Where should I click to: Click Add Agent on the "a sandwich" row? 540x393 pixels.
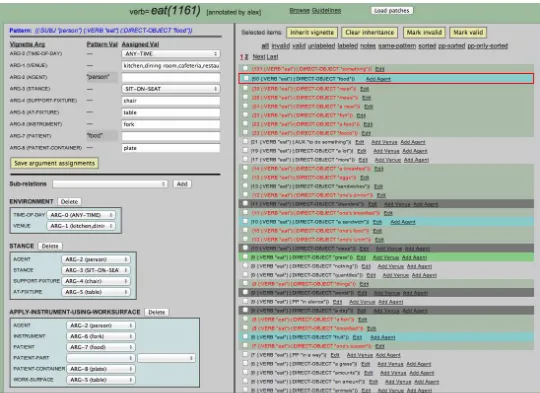click(403, 222)
